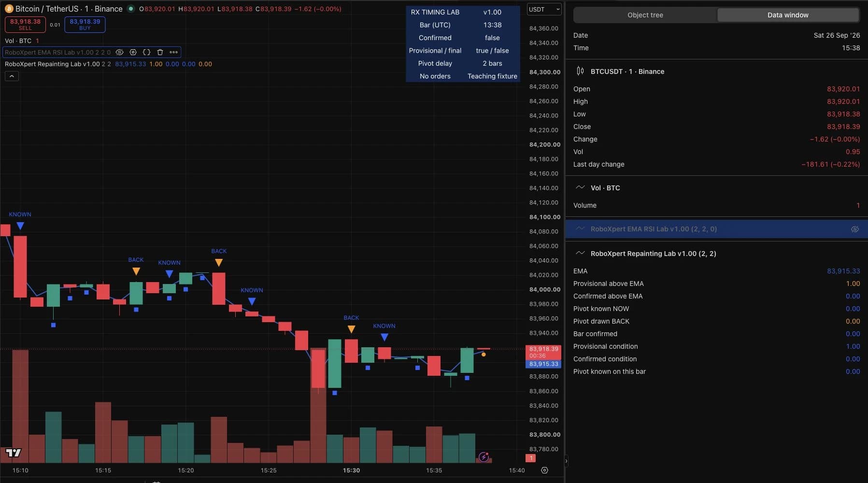
Task: Click the 2 bars table cell
Action: pyautogui.click(x=492, y=63)
